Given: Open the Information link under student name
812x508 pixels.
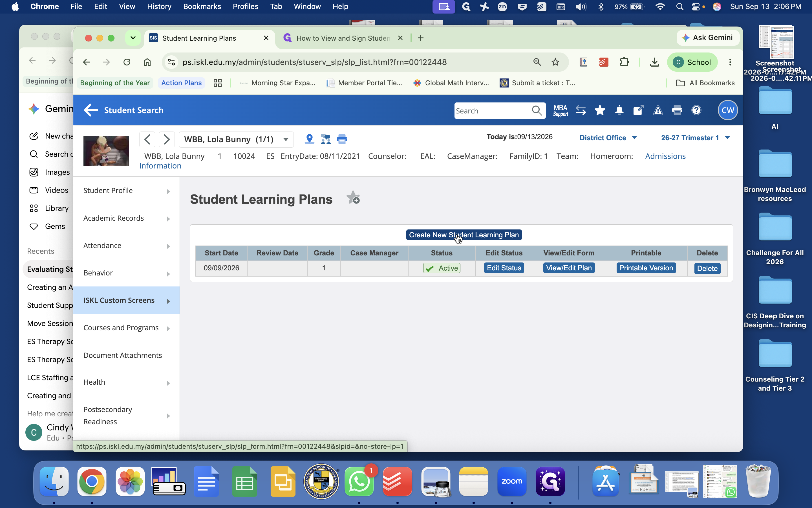Looking at the screenshot, I should [x=160, y=166].
